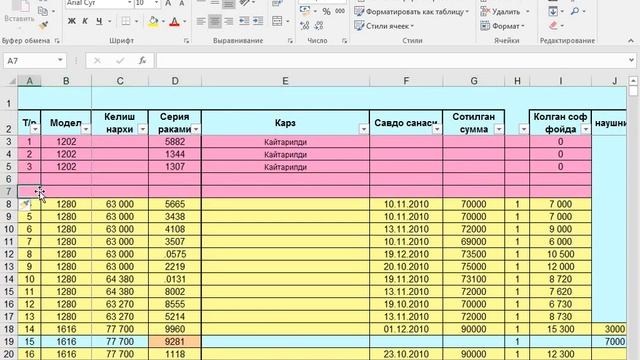Align text left in the cell

201,21
